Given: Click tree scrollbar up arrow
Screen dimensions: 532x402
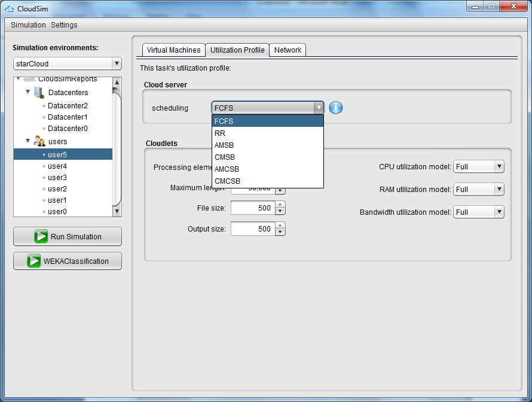Looking at the screenshot, I should tap(117, 82).
